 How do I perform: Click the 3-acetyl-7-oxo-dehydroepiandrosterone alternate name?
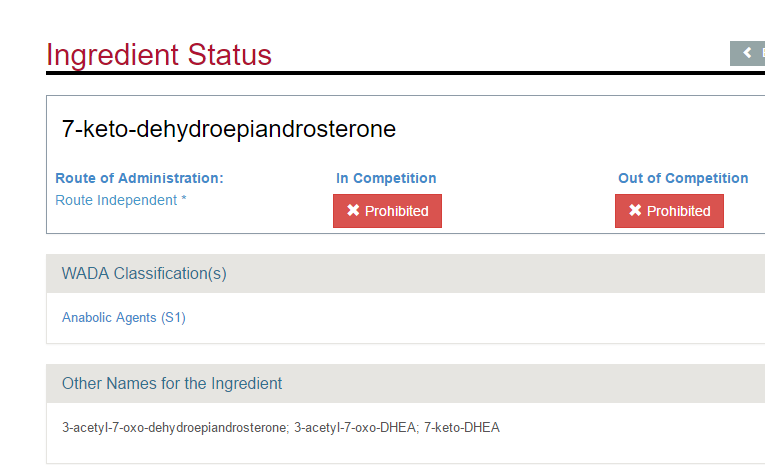coord(174,427)
